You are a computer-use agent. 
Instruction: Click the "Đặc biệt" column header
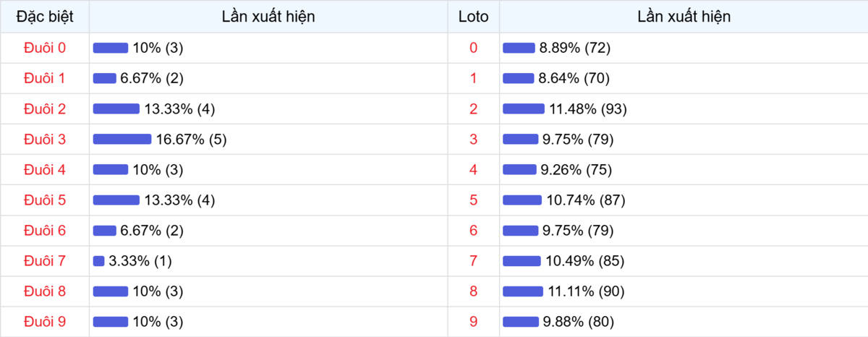point(45,17)
